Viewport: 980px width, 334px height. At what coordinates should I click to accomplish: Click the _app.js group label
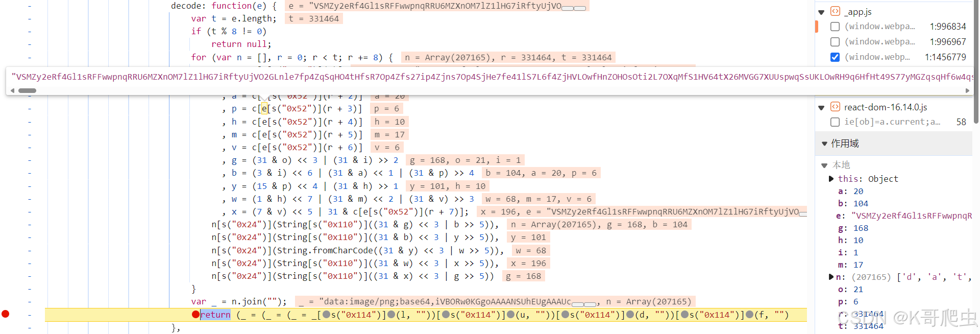858,12
